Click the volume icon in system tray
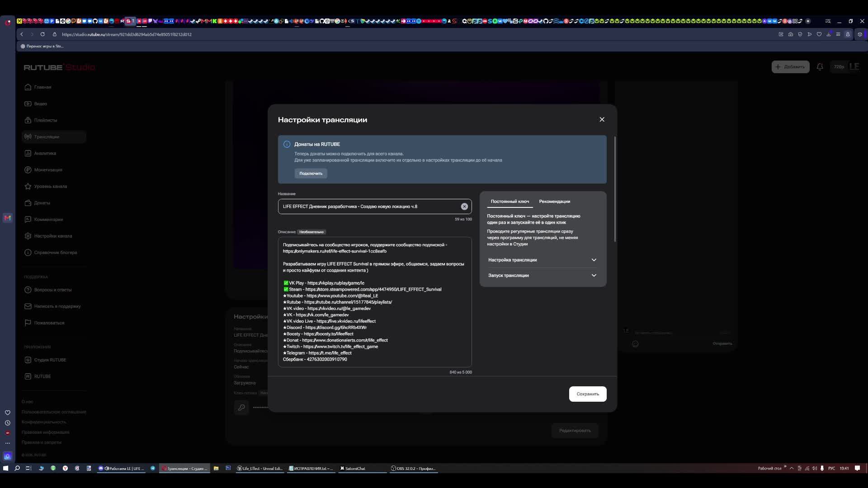868x488 pixels. pyautogui.click(x=815, y=469)
